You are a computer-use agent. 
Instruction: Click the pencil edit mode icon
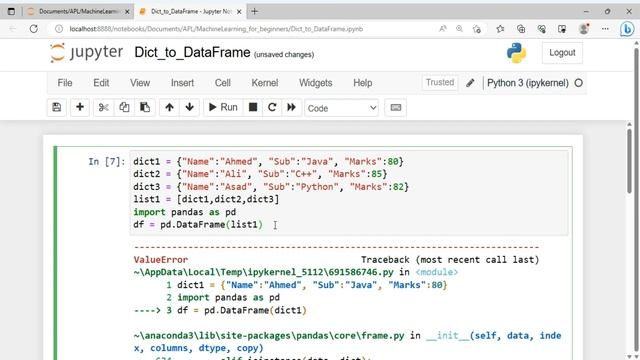pos(470,83)
